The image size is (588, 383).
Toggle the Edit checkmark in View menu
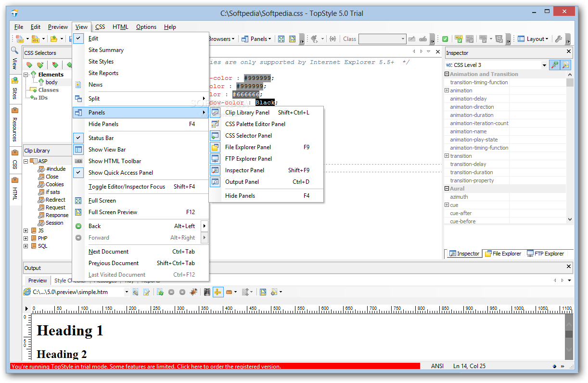pos(78,38)
